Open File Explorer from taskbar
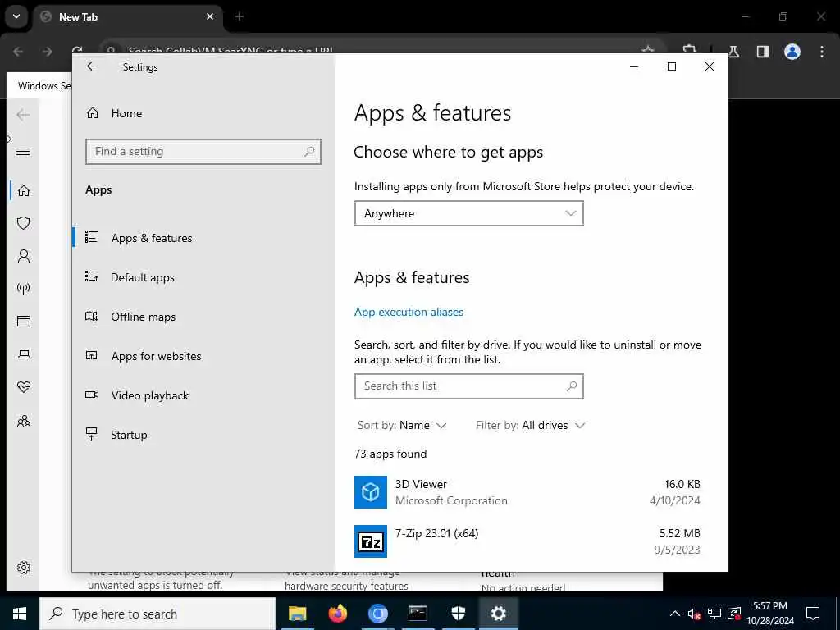 (x=297, y=614)
